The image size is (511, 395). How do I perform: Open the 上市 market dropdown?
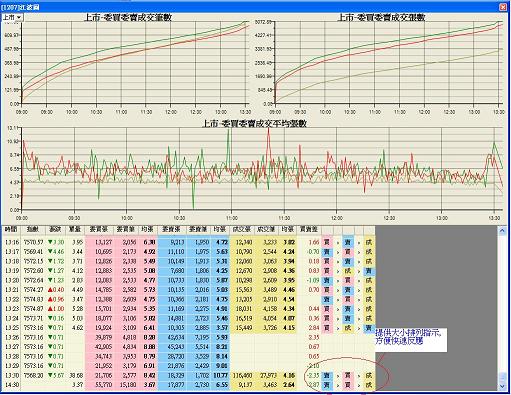(12, 17)
